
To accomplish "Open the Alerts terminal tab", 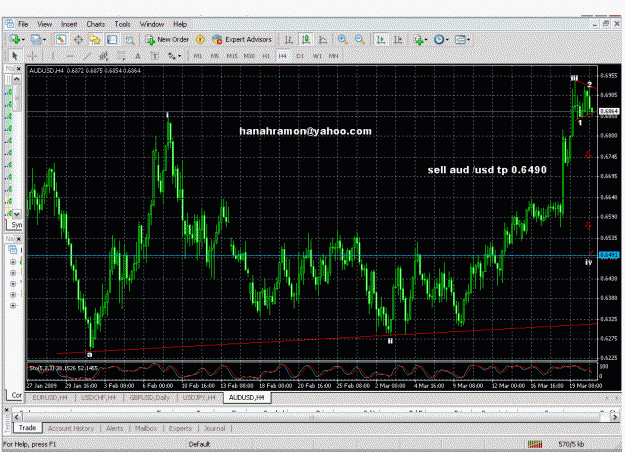I will point(115,428).
